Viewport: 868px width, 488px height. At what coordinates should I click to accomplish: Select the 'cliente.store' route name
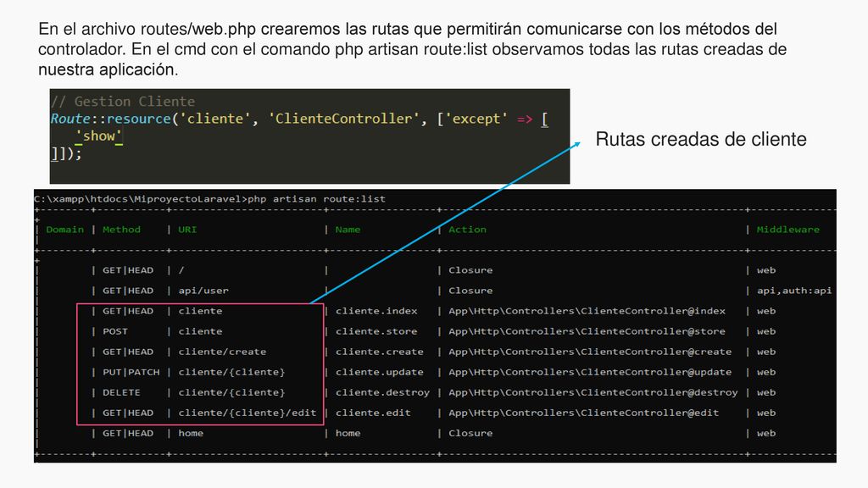tap(376, 331)
